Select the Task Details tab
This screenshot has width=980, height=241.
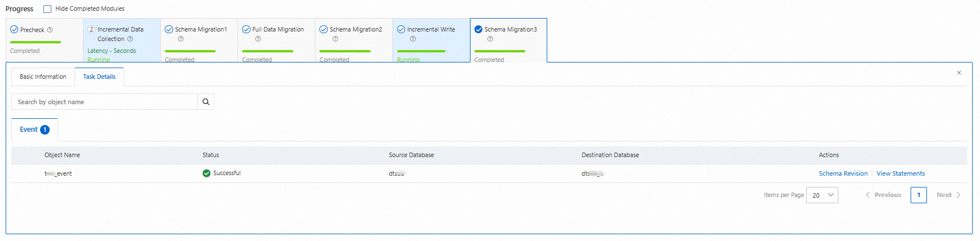coord(99,77)
